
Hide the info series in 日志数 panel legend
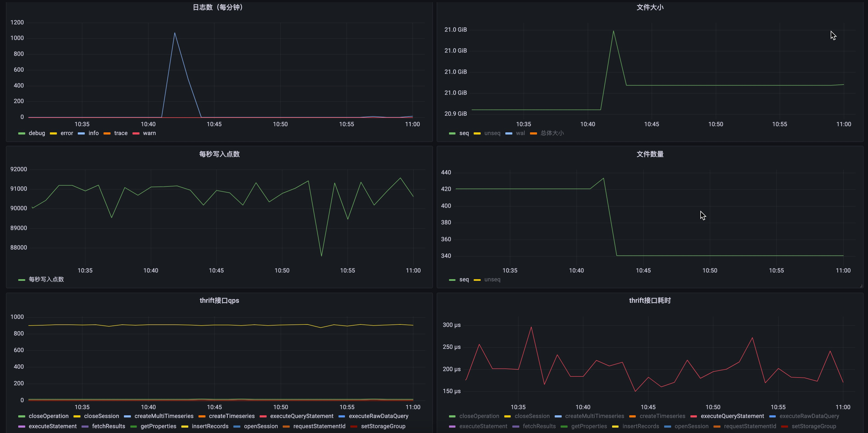[x=93, y=133]
